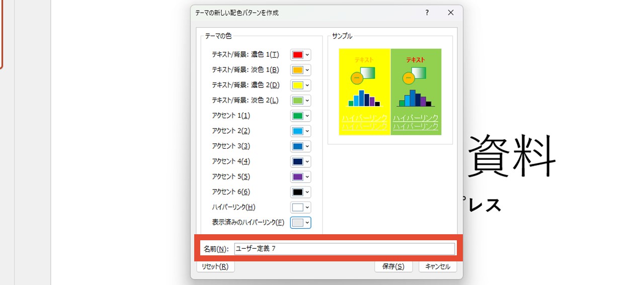
Task: Click the 名前 text input field
Action: 344,249
